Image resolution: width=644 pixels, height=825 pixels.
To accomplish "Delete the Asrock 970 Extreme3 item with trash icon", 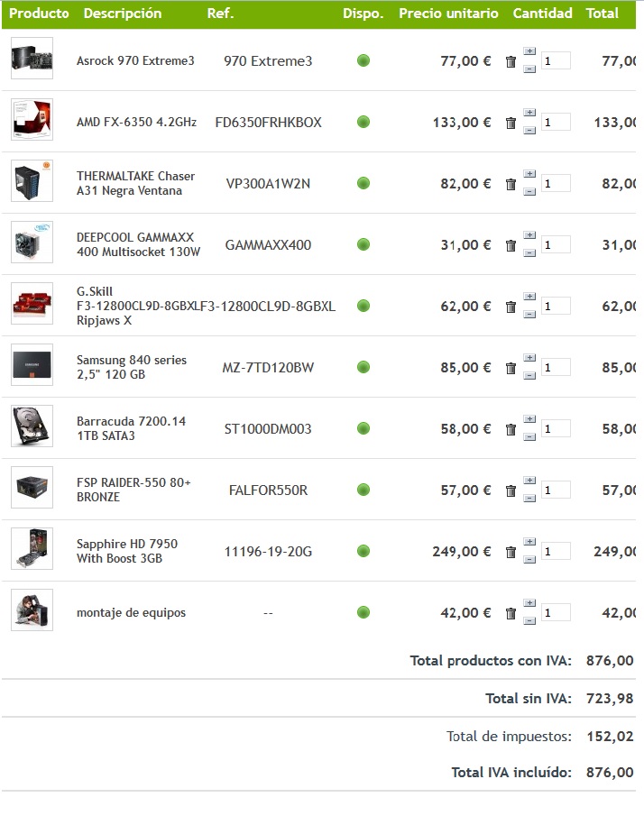I will point(511,61).
